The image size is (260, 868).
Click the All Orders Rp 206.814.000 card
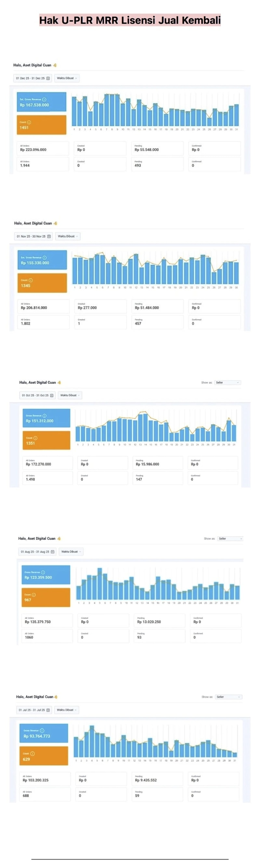pyautogui.click(x=43, y=306)
